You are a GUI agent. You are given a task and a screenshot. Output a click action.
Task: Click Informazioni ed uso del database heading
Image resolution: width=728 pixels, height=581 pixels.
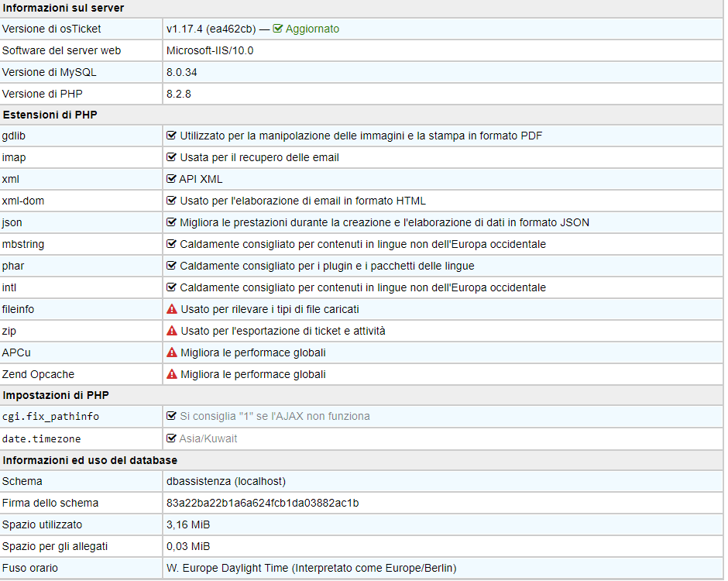pos(90,460)
